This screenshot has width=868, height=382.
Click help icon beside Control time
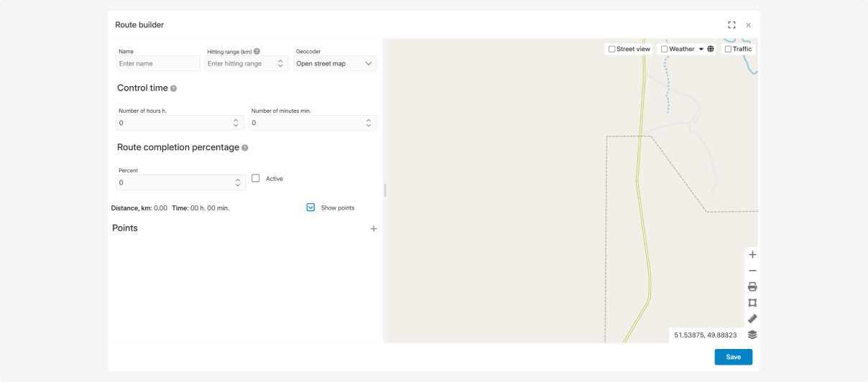173,88
